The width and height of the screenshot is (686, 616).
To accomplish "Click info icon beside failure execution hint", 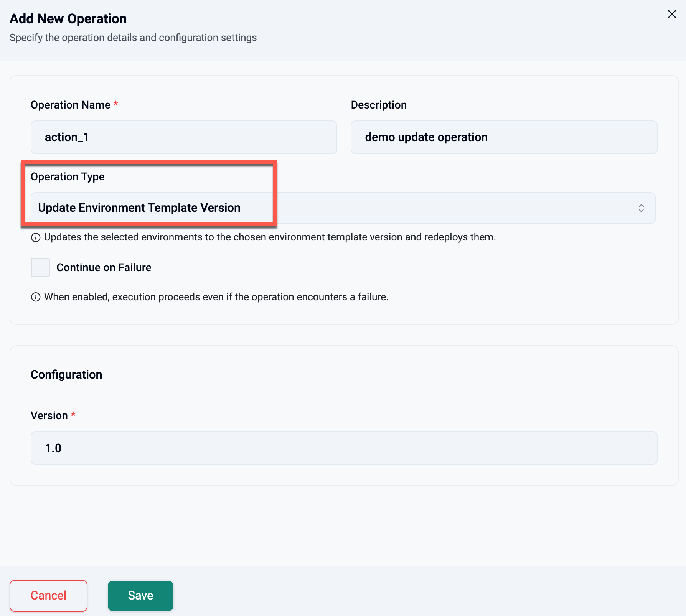I will tap(36, 297).
